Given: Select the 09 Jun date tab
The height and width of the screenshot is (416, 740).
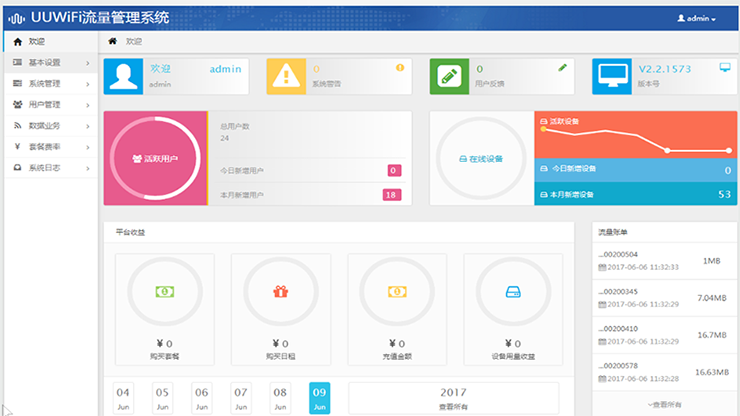Looking at the screenshot, I should click(319, 398).
